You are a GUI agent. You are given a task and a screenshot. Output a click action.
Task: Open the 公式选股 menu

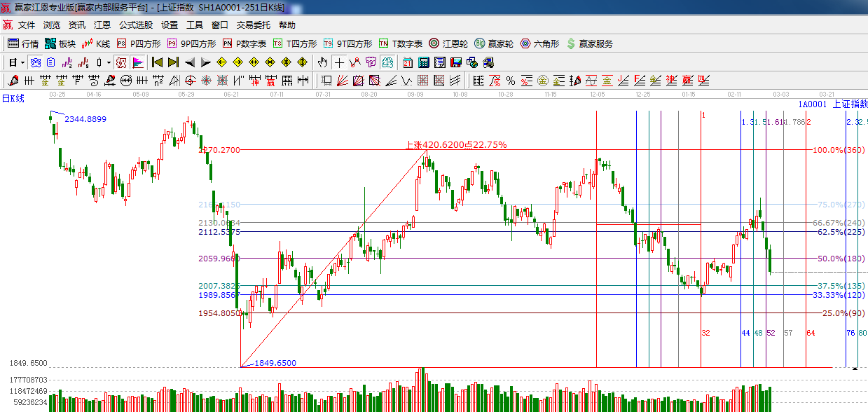point(135,25)
